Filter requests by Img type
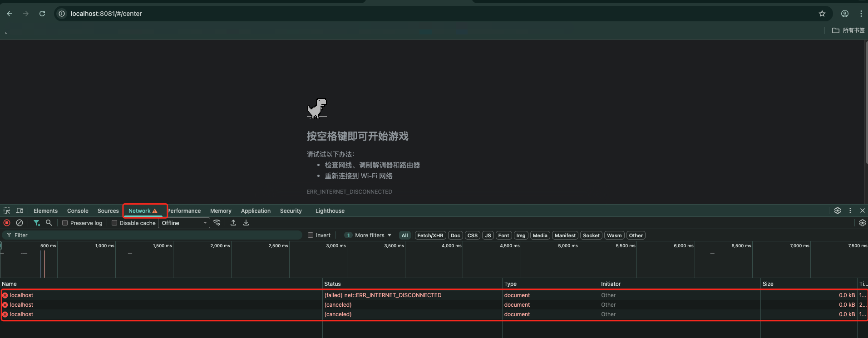Image resolution: width=868 pixels, height=338 pixels. pyautogui.click(x=521, y=235)
